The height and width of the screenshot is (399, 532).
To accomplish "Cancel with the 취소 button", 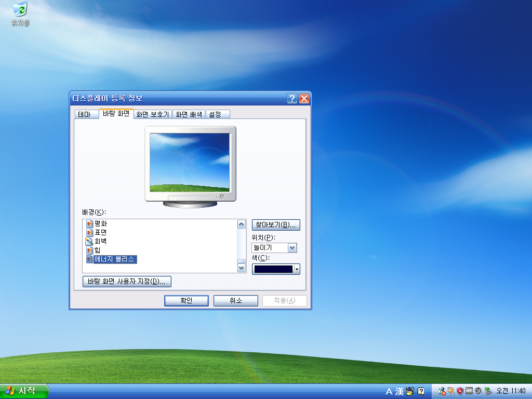I will [x=236, y=301].
